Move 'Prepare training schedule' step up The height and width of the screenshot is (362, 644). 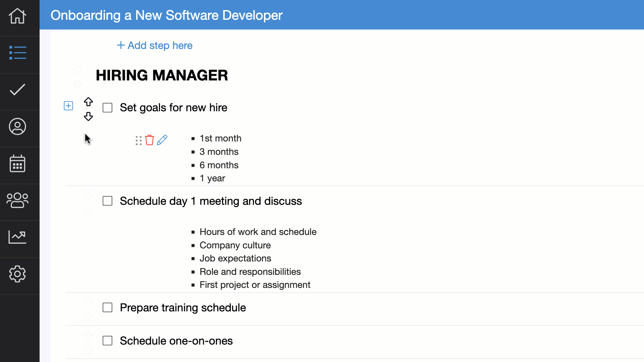[88, 302]
